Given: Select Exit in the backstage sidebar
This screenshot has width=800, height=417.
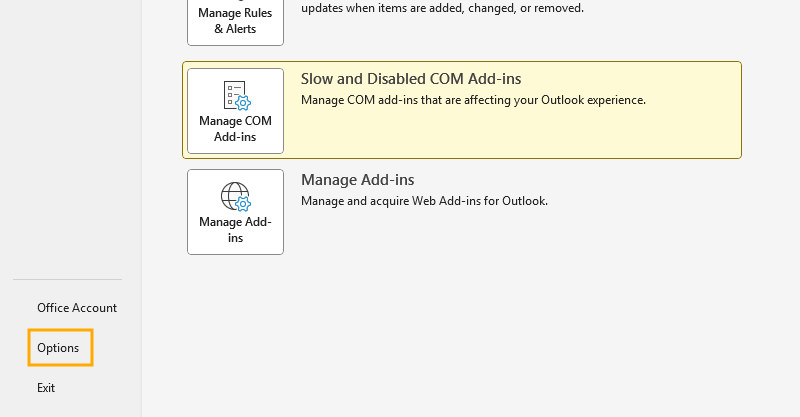Looking at the screenshot, I should (x=46, y=388).
